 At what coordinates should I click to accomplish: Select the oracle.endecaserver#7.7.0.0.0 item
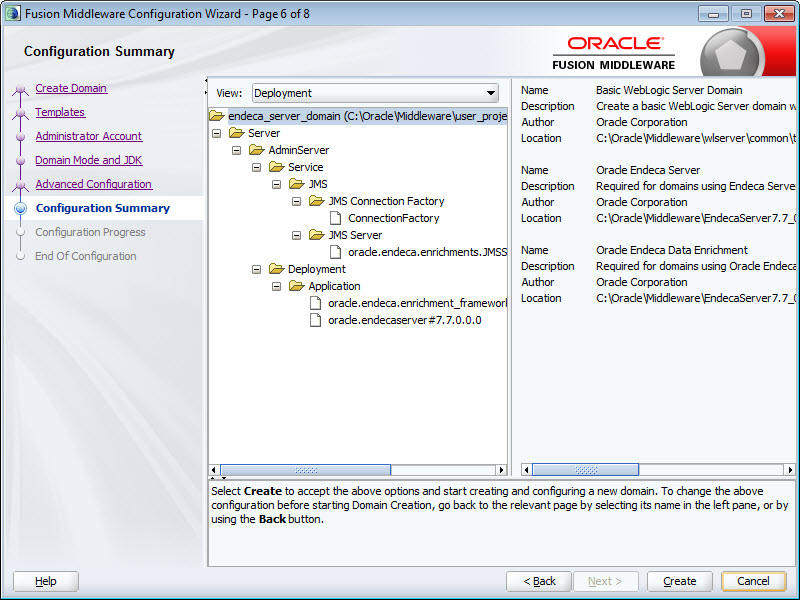(405, 320)
